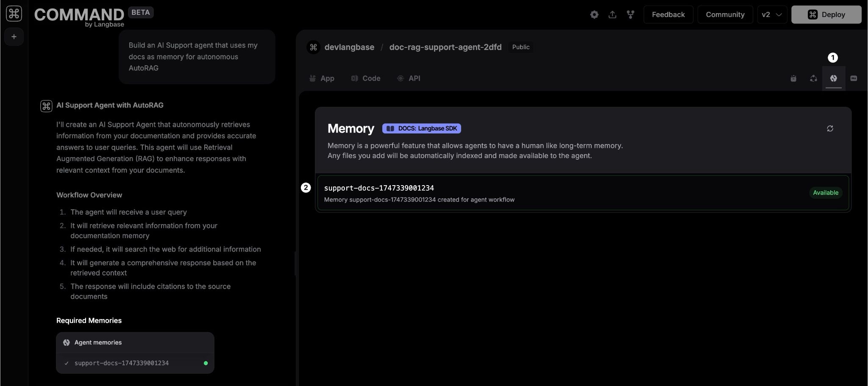Open the pipes triangle-nodes icon tab

(813, 78)
